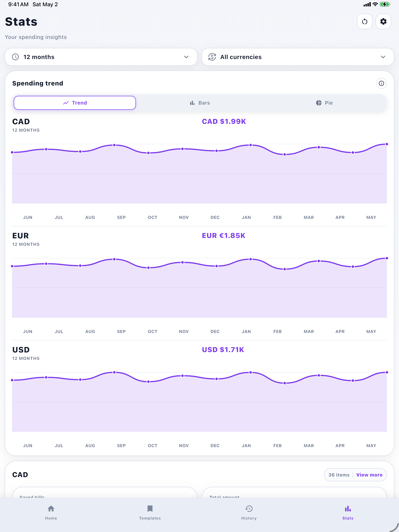
Task: Click the AUG label under USD chart
Action: pyautogui.click(x=90, y=445)
